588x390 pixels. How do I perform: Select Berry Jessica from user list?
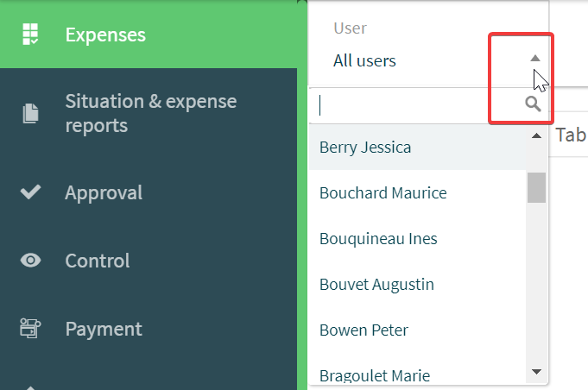point(417,148)
